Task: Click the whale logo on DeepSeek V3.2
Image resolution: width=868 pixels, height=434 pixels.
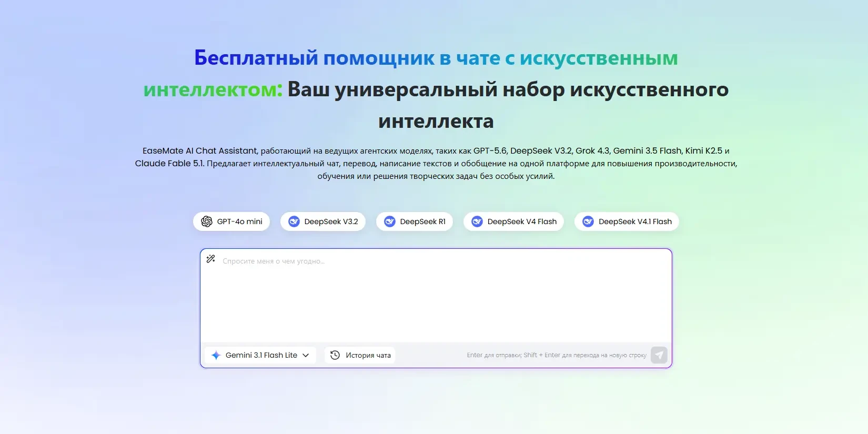Action: point(294,221)
